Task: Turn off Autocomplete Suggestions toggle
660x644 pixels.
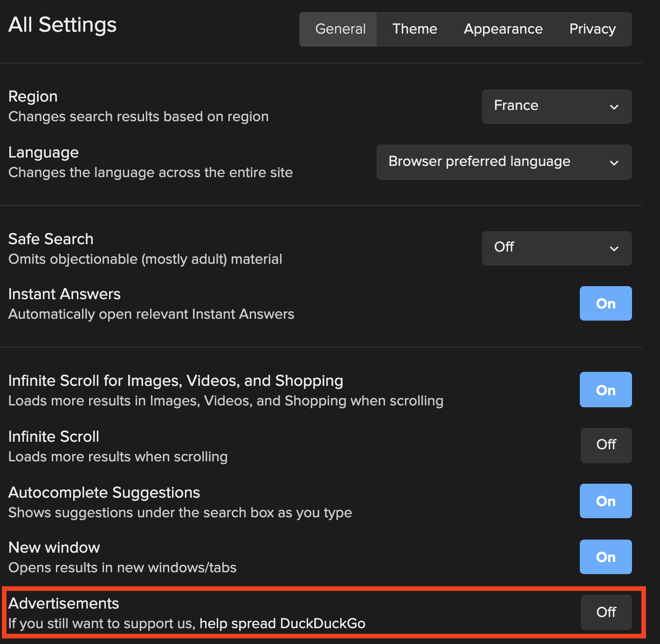Action: 605,501
